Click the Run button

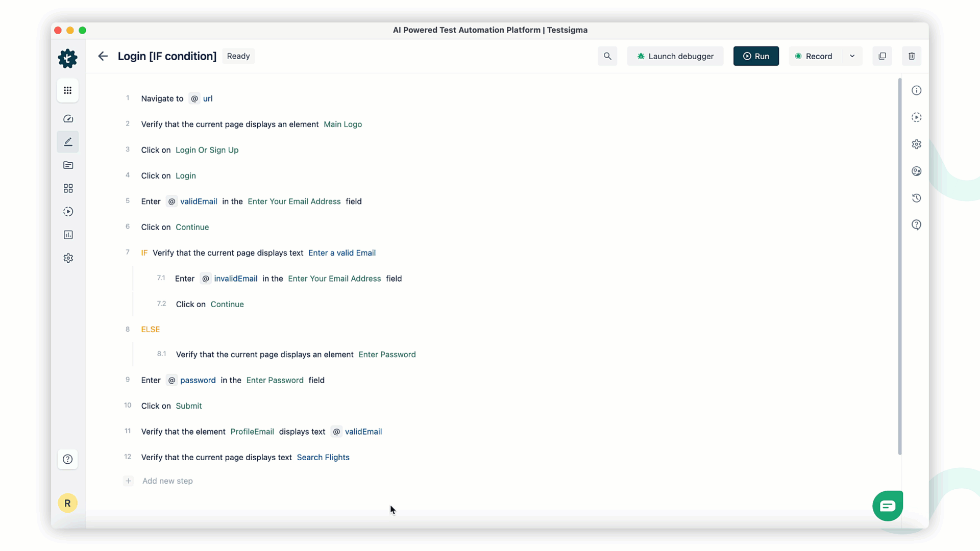756,56
